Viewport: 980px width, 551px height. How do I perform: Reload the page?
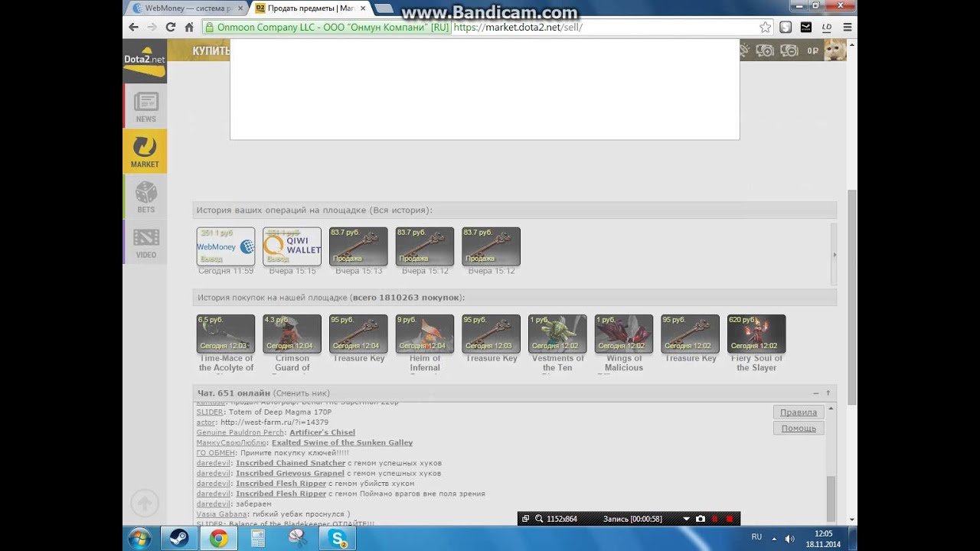(171, 27)
